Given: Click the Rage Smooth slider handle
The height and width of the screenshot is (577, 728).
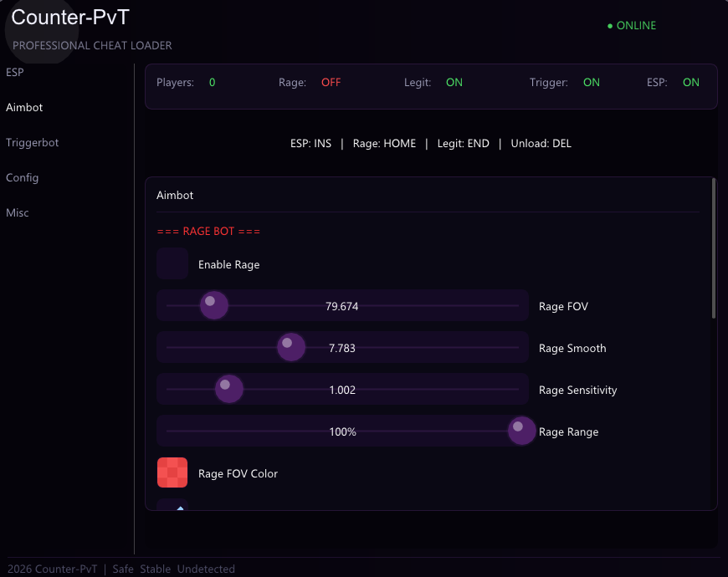Looking at the screenshot, I should pos(291,347).
